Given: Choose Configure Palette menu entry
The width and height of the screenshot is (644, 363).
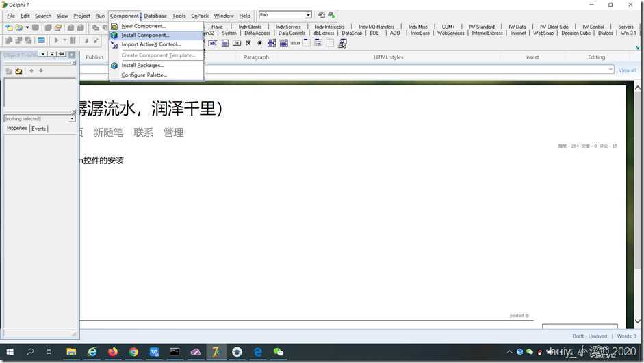Looking at the screenshot, I should click(157, 75).
